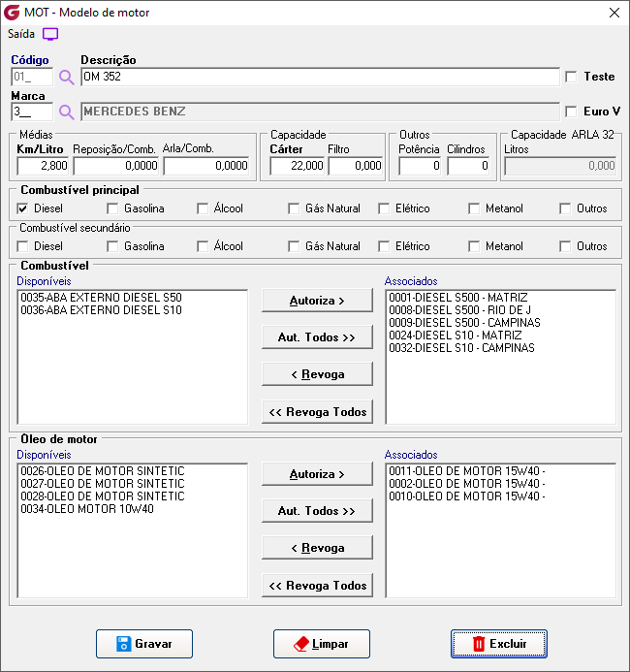Viewport: 630px width, 672px height.
Task: Click Autoriza in Combustível section
Action: [317, 301]
